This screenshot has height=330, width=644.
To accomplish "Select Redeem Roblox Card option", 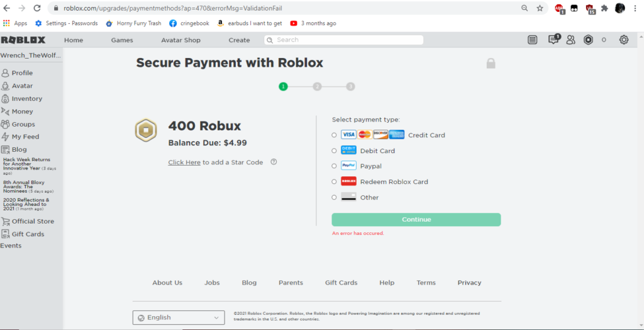I will (334, 181).
